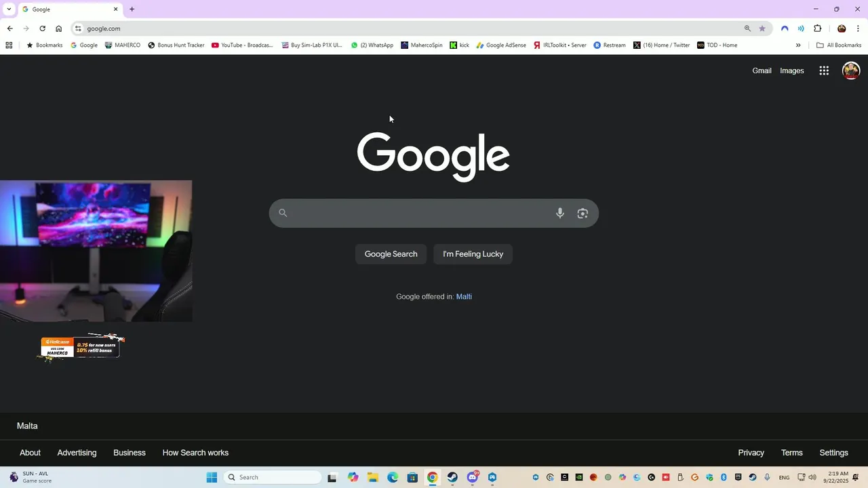
Task: Search by voice using microphone icon
Action: point(559,213)
